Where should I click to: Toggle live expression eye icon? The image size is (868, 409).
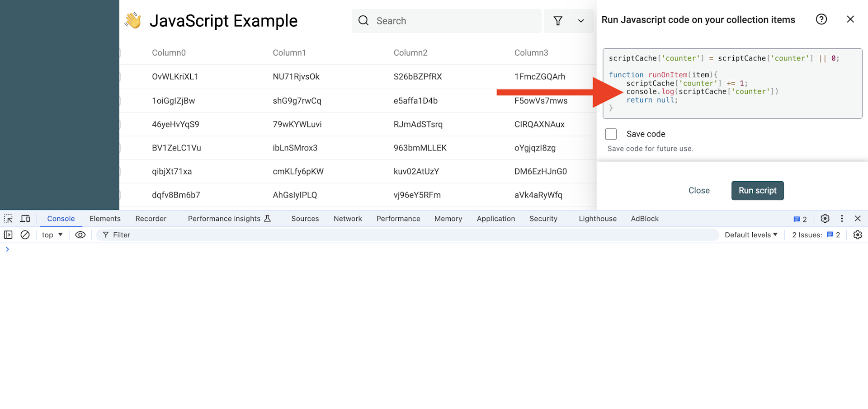(80, 235)
